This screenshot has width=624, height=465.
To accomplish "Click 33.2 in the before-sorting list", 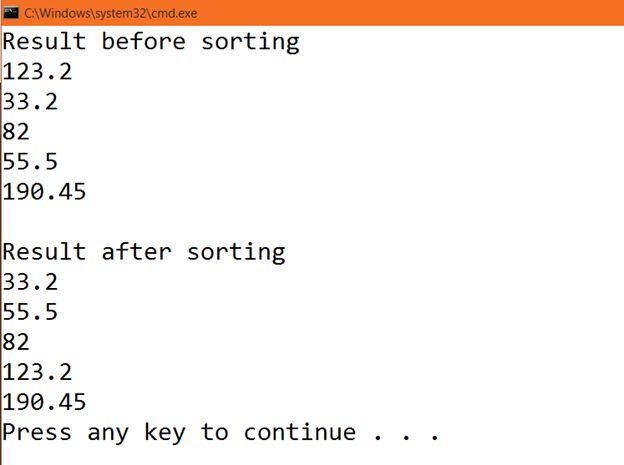I will [31, 102].
